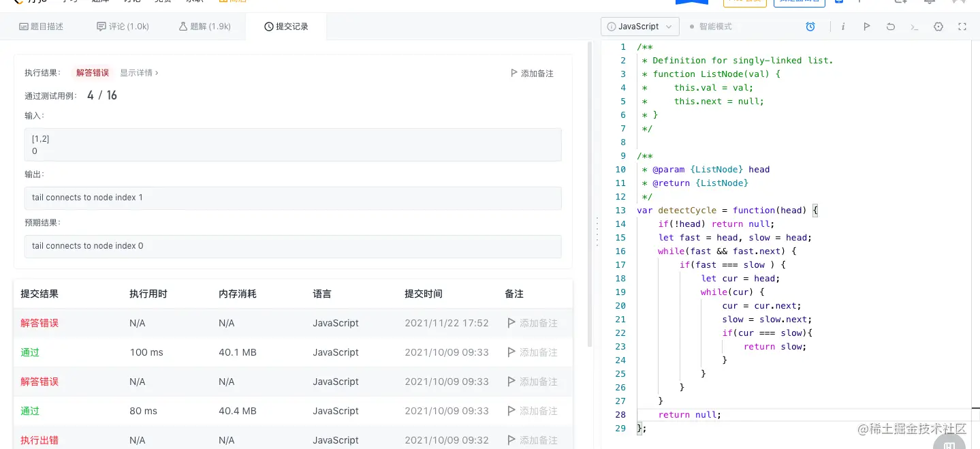The height and width of the screenshot is (449, 980).
Task: Select the 提交记录 tab
Action: (x=286, y=27)
